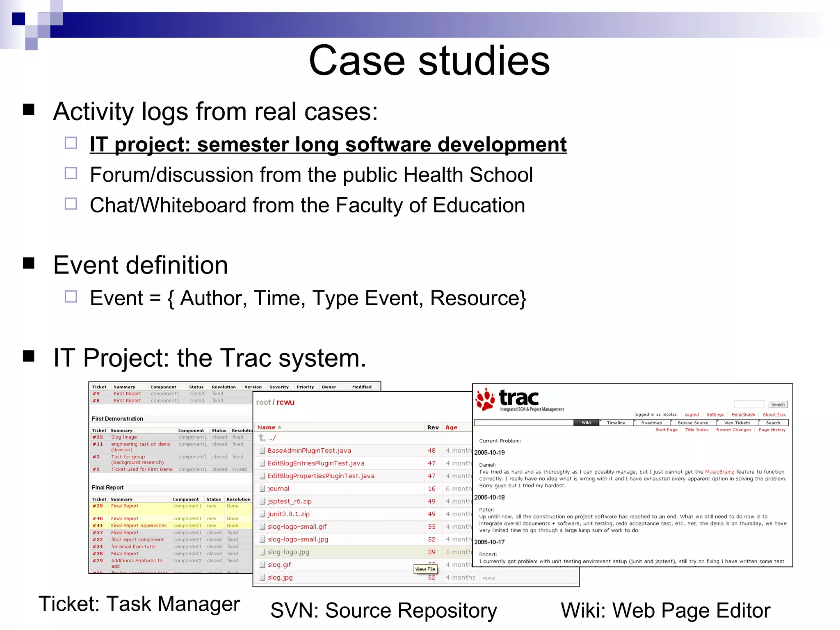This screenshot has width=840, height=630.
Task: Click revision 55 of slog-logo-small.gif
Action: pyautogui.click(x=432, y=527)
